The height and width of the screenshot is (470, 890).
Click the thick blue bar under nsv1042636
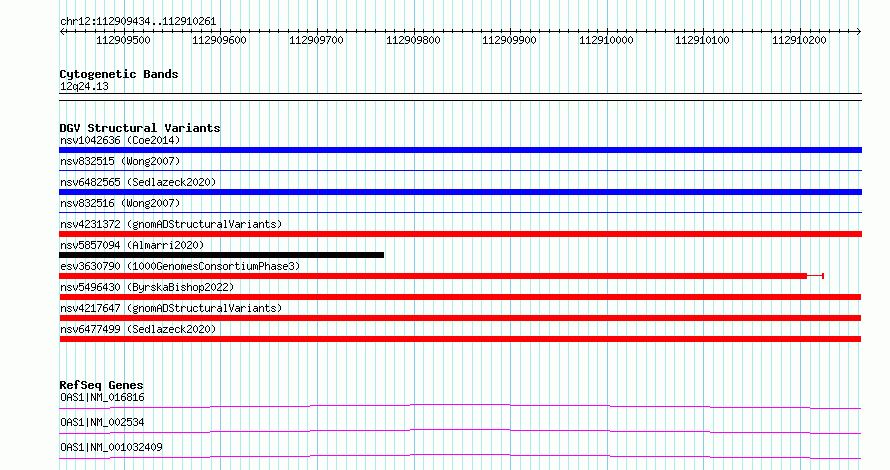point(460,150)
